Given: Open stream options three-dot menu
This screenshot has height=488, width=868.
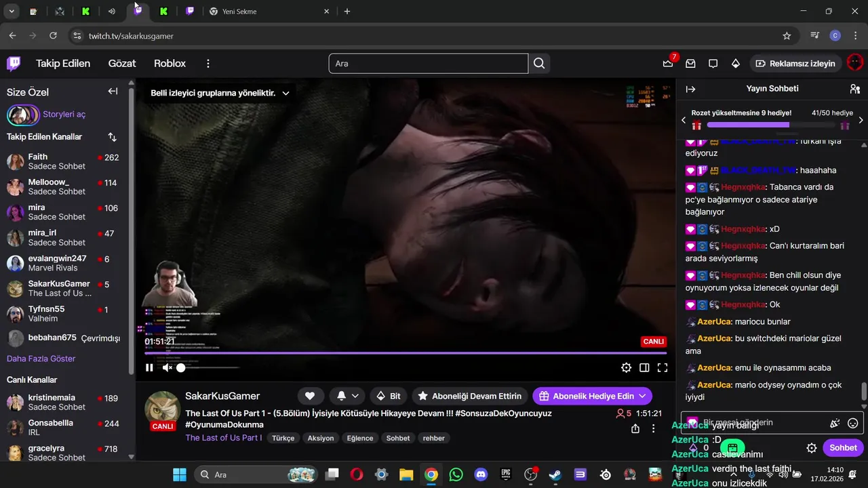Looking at the screenshot, I should pyautogui.click(x=654, y=428).
